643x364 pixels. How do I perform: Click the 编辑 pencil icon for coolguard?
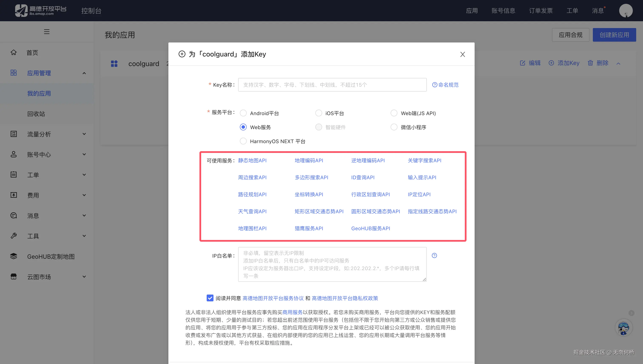(x=522, y=63)
